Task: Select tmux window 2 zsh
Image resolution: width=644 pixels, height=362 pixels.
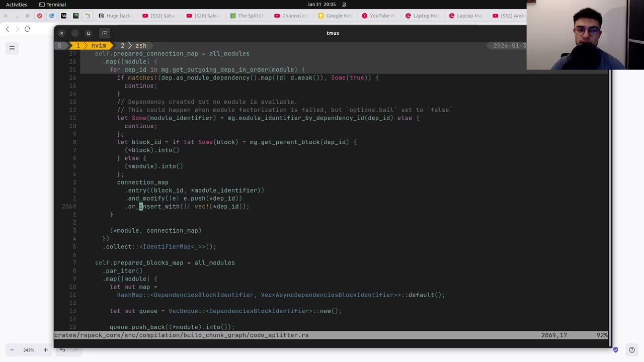Action: 133,46
